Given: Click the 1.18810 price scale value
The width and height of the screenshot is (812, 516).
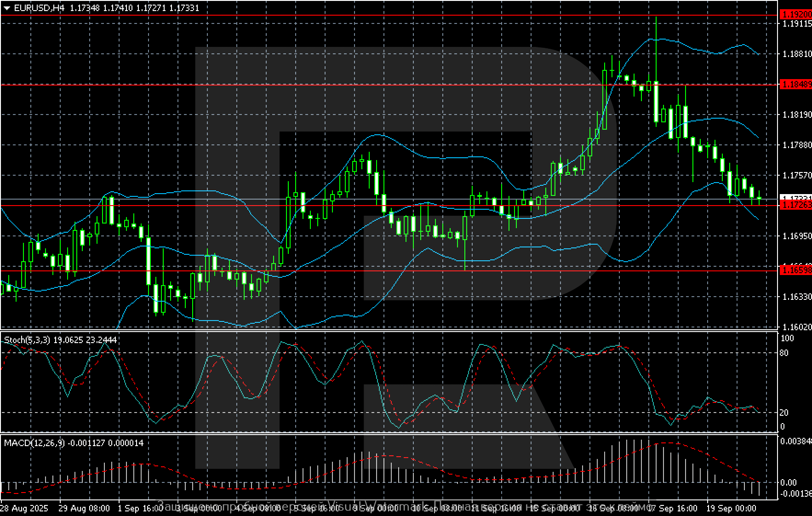Looking at the screenshot, I should coord(797,54).
